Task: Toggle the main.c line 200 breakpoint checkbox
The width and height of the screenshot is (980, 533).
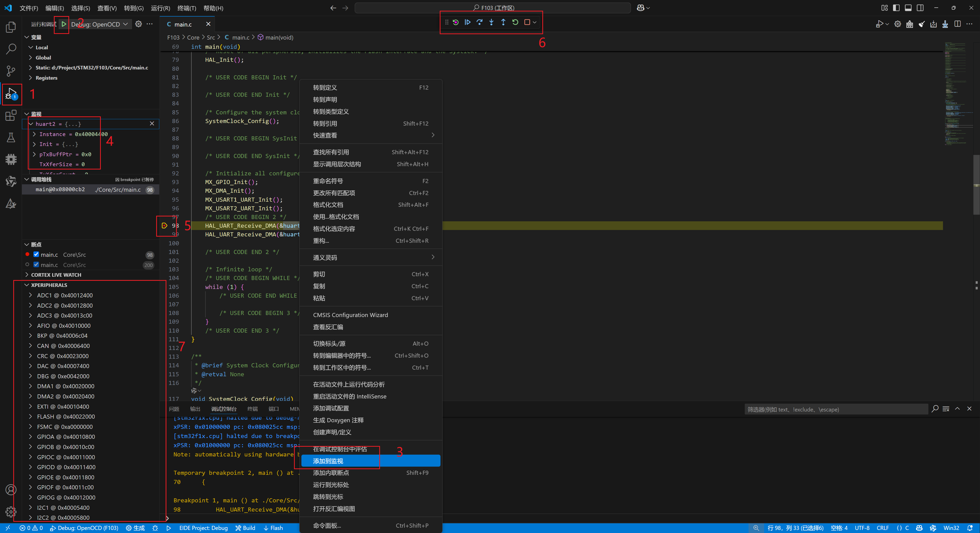Action: pyautogui.click(x=36, y=264)
